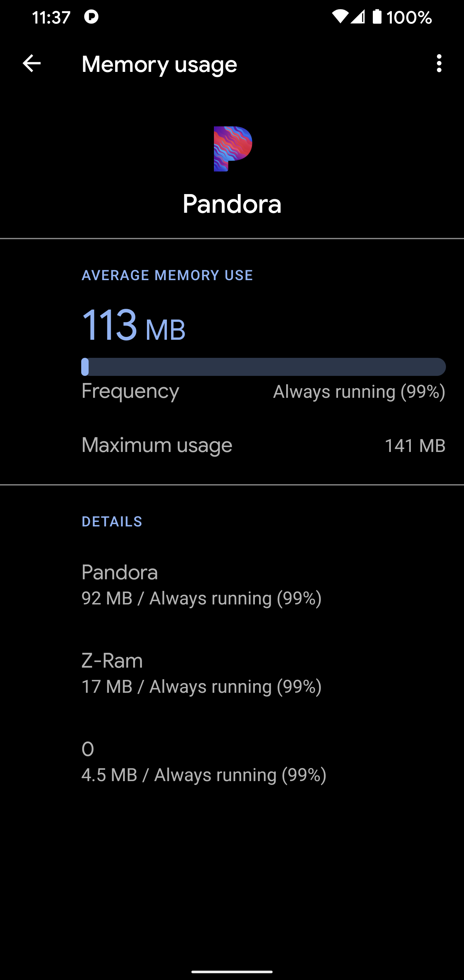Select the Maximum usage row
This screenshot has width=464, height=980.
[x=263, y=445]
